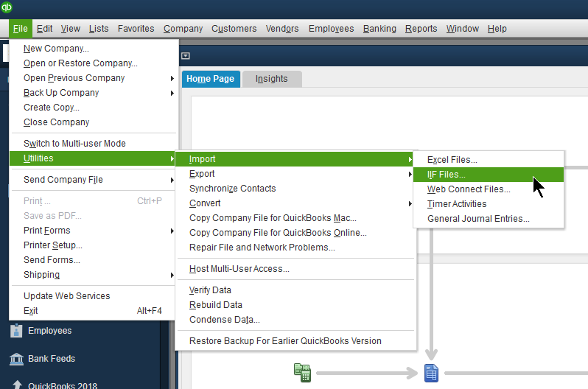Expand the Export submenu arrow

point(410,174)
